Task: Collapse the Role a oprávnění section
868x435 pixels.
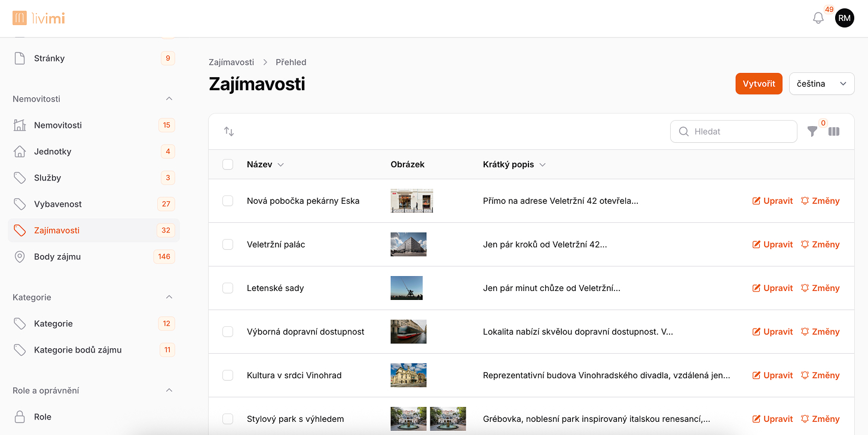Action: point(169,390)
